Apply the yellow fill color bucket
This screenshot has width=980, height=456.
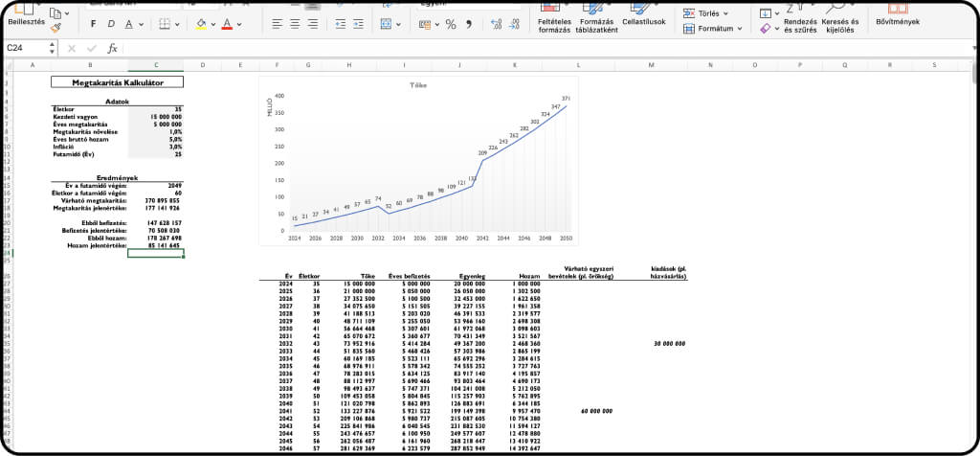click(x=200, y=23)
